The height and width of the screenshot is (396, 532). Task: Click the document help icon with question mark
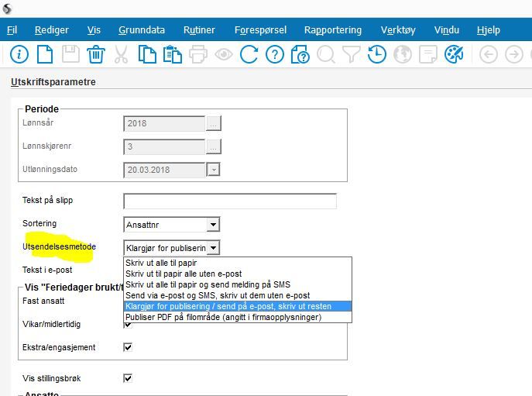(x=300, y=54)
